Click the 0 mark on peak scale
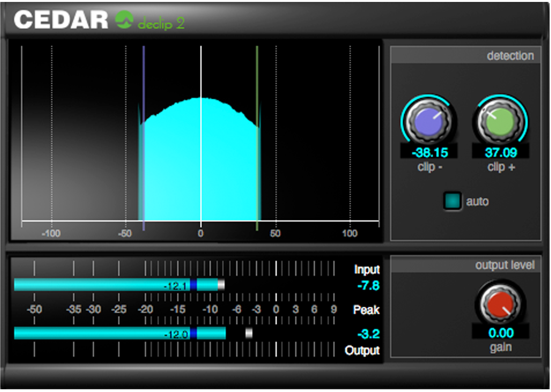This screenshot has height=392, width=551. pos(276,309)
